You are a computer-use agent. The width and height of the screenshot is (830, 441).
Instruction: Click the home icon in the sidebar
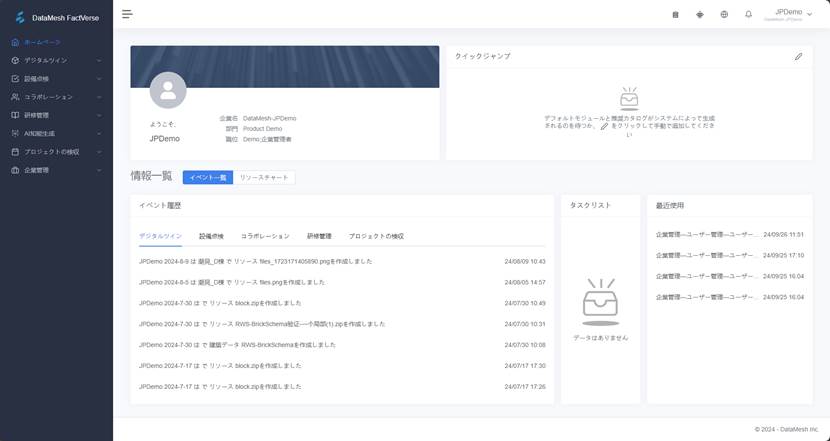coord(15,42)
